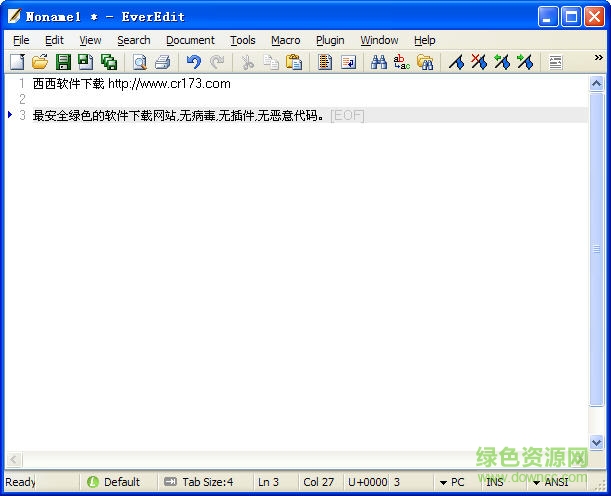Click line number 1 in gutter

click(x=22, y=83)
